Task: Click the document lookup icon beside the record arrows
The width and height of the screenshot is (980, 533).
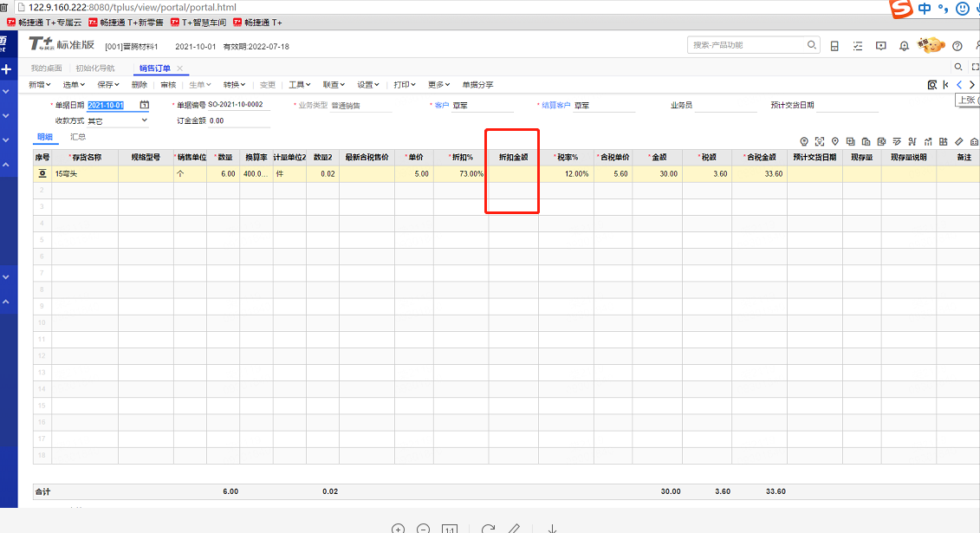Action: (x=931, y=85)
